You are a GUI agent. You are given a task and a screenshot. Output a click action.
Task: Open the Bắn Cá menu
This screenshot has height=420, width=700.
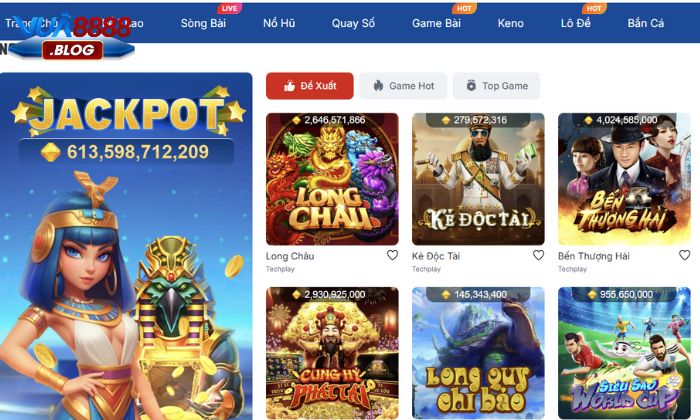click(x=646, y=23)
